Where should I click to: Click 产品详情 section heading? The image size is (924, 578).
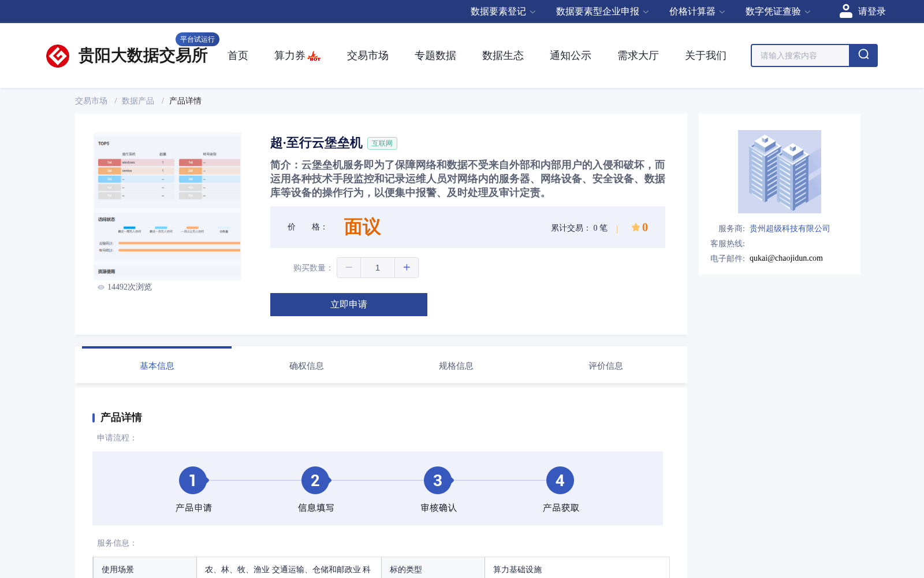click(121, 417)
